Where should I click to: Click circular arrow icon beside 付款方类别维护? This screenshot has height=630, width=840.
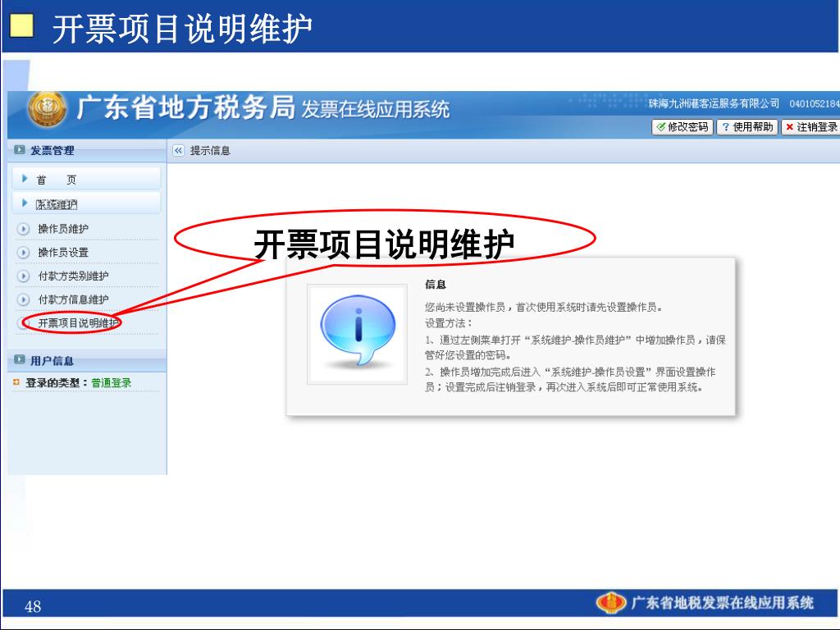(23, 276)
